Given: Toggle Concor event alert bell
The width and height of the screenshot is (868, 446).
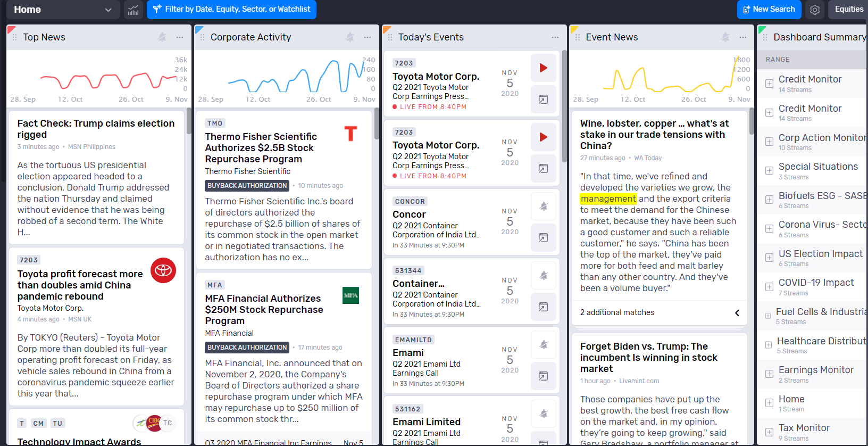Looking at the screenshot, I should pos(544,207).
